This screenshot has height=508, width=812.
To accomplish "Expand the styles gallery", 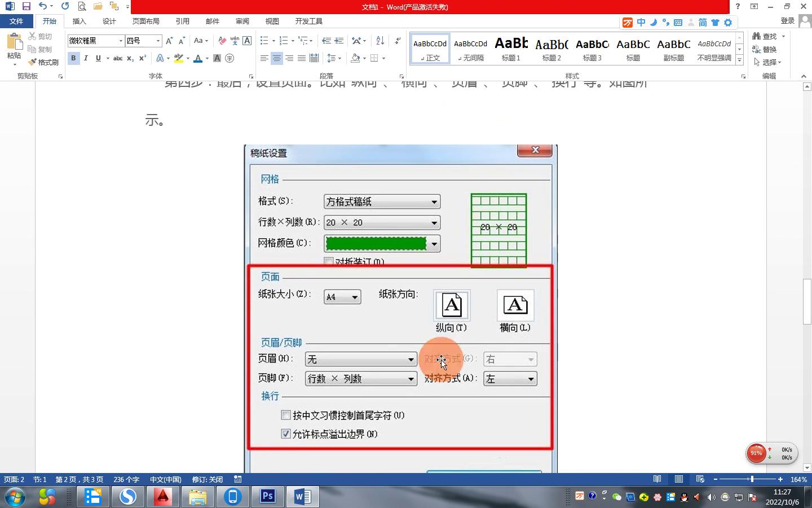I will pyautogui.click(x=739, y=60).
